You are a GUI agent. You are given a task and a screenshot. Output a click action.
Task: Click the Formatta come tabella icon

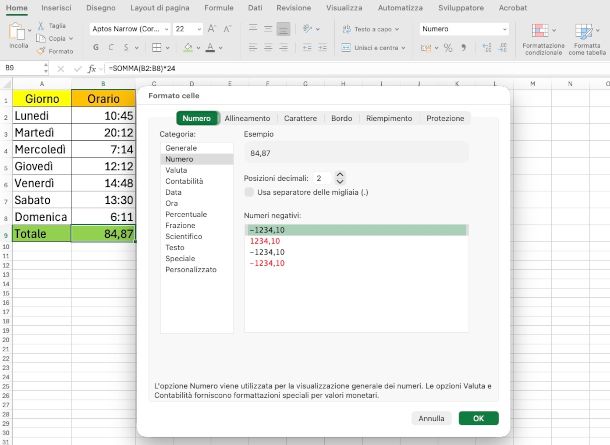(584, 31)
